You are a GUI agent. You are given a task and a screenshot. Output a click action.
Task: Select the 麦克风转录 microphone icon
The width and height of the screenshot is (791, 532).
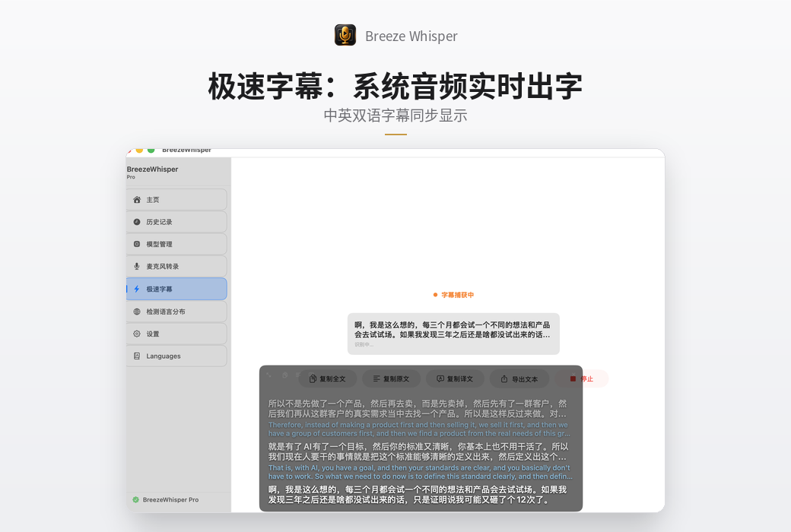coord(137,266)
